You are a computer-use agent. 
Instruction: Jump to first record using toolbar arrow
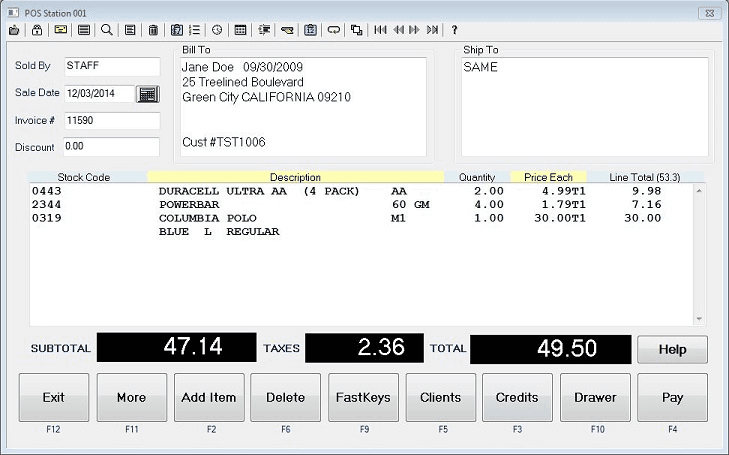coord(380,30)
